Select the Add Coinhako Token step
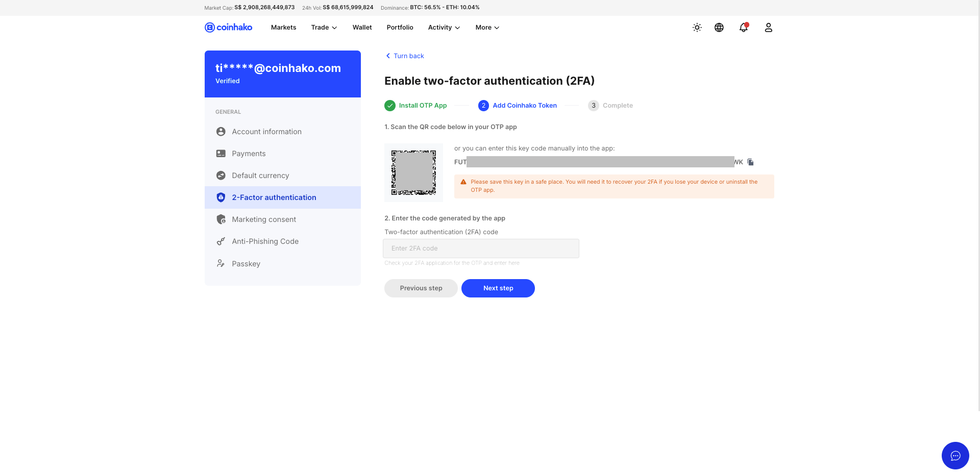980x474 pixels. (518, 106)
